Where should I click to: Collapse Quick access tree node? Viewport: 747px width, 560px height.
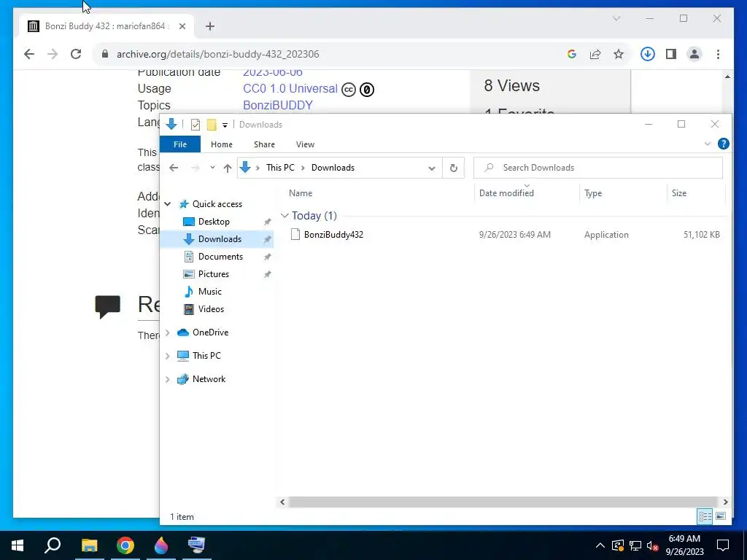point(167,204)
